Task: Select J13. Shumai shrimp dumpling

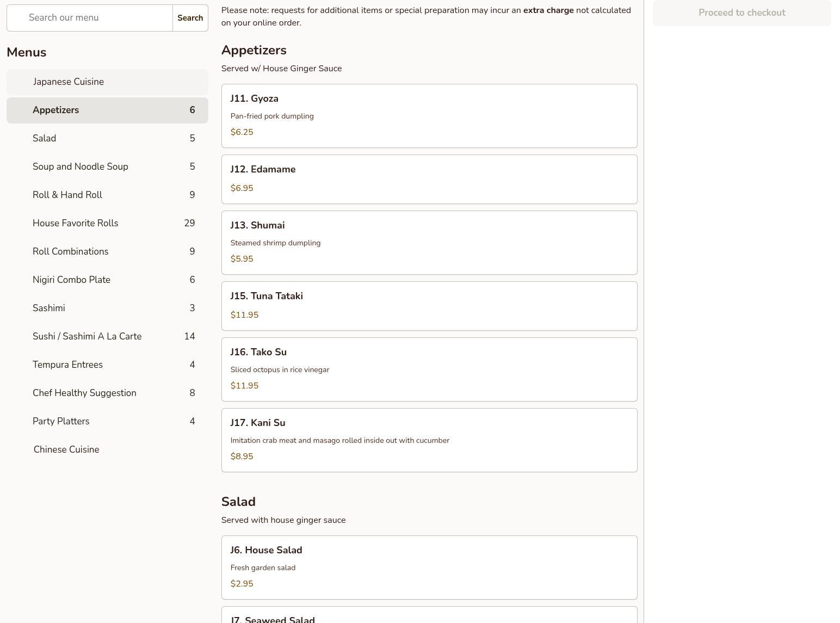Action: coord(429,242)
